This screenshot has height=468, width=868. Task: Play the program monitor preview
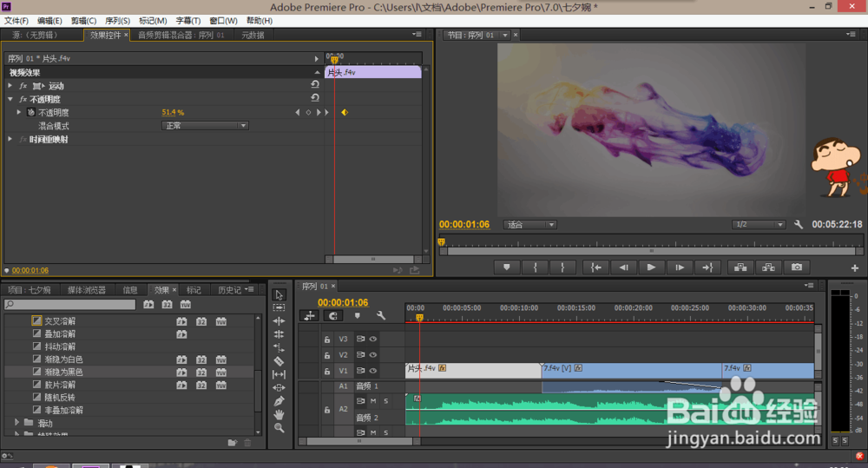tap(651, 267)
